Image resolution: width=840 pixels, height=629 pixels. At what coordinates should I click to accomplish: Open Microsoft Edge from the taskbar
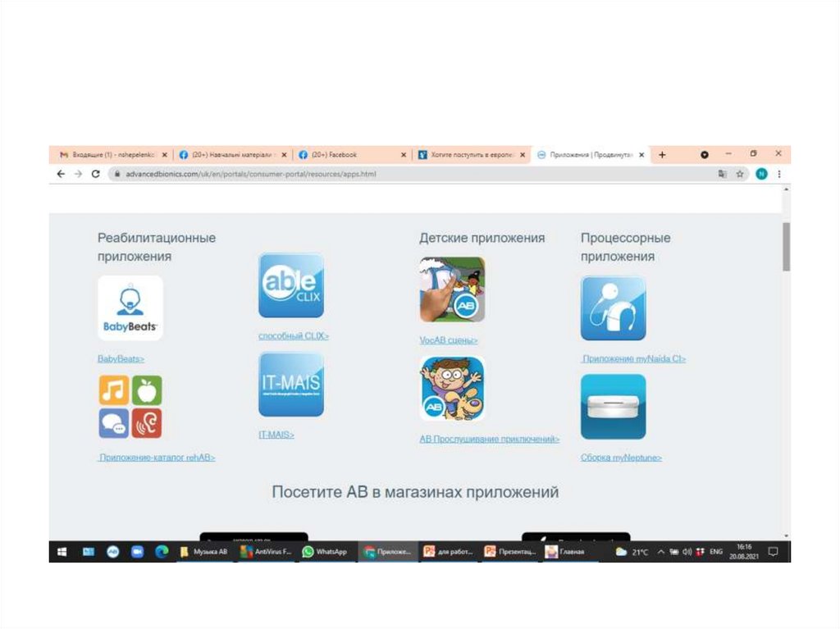[162, 552]
